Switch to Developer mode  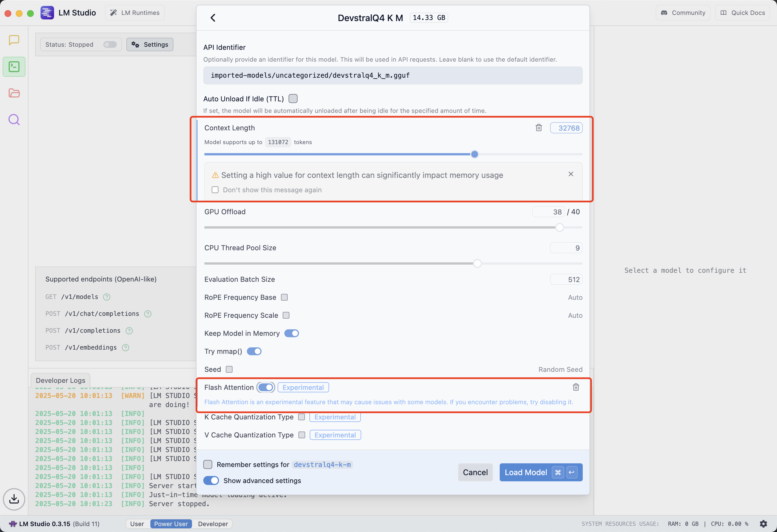[x=213, y=524]
